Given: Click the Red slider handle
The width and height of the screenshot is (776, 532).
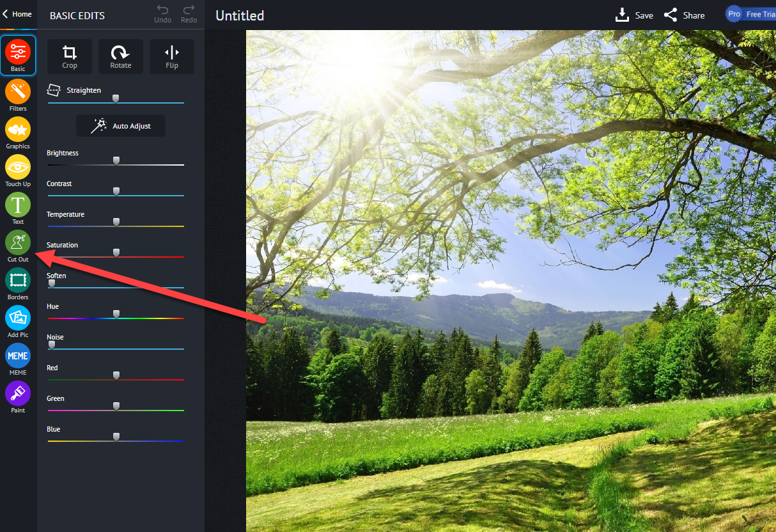Looking at the screenshot, I should point(116,375).
